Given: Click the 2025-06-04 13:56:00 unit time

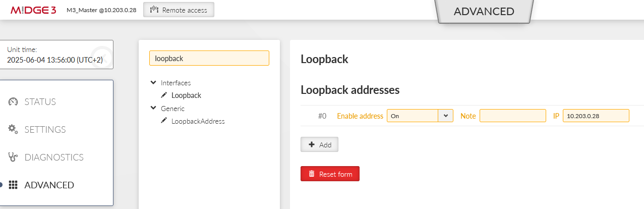Looking at the screenshot, I should [55, 60].
